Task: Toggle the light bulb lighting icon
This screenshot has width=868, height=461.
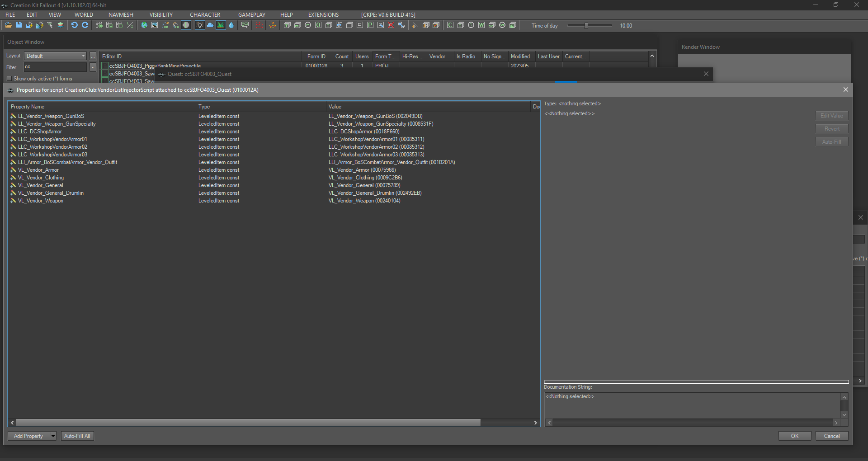Action: tap(200, 25)
